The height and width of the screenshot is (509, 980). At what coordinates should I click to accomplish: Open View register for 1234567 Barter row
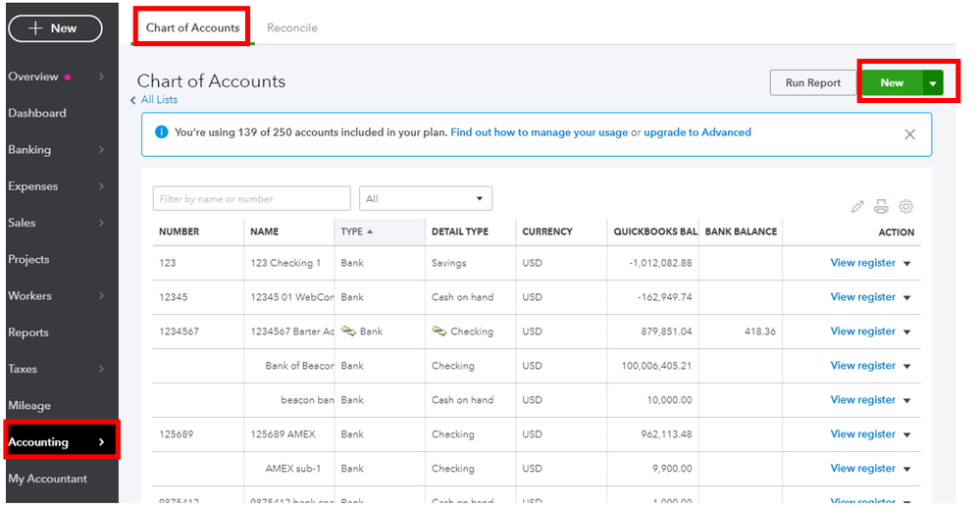(862, 331)
